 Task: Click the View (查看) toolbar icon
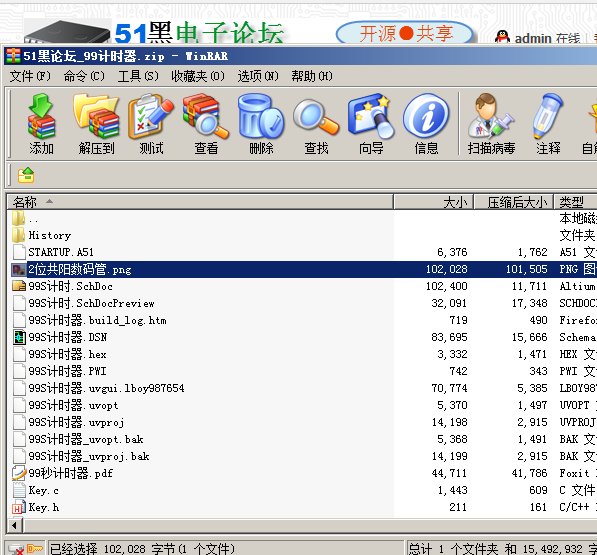[x=206, y=116]
